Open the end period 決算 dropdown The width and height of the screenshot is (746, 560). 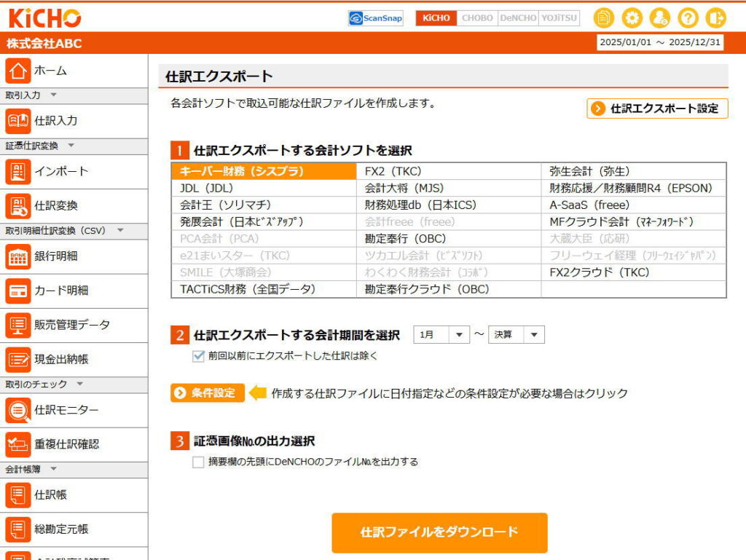pyautogui.click(x=516, y=334)
